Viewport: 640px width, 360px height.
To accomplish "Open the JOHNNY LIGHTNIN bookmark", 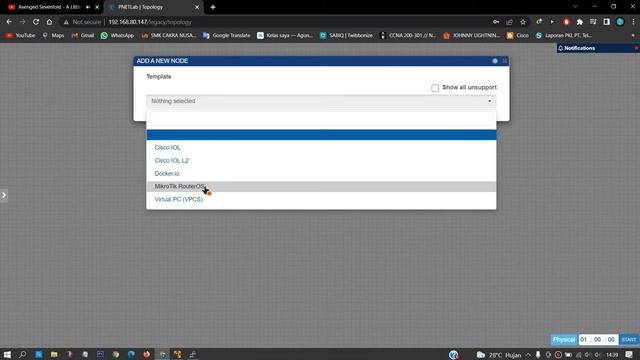I will (x=471, y=36).
